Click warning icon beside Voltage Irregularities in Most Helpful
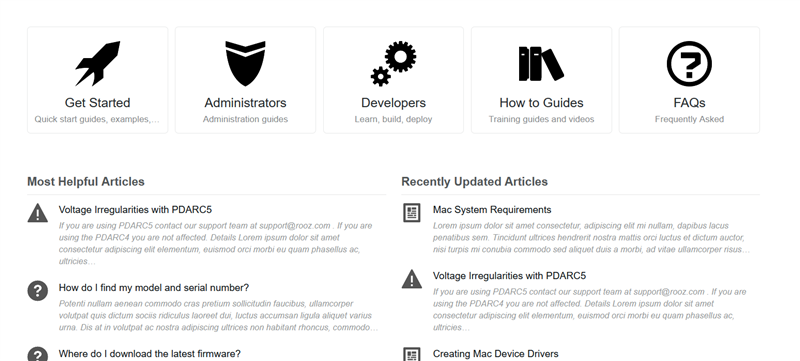 pyautogui.click(x=38, y=213)
